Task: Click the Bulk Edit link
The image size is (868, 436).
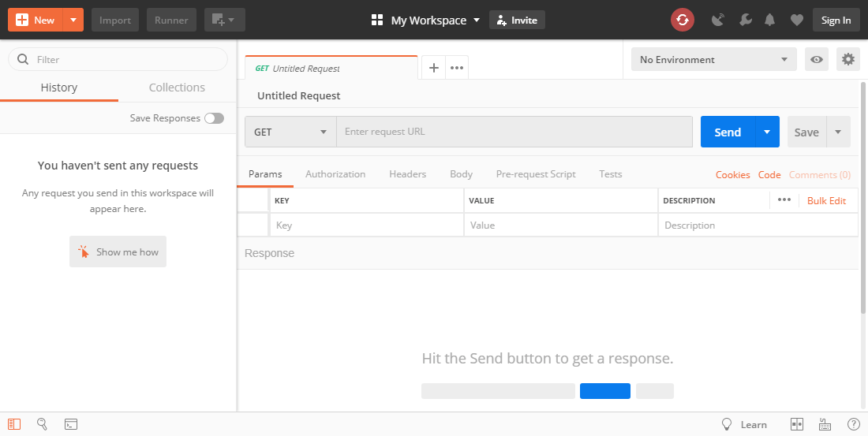Action: tap(826, 201)
